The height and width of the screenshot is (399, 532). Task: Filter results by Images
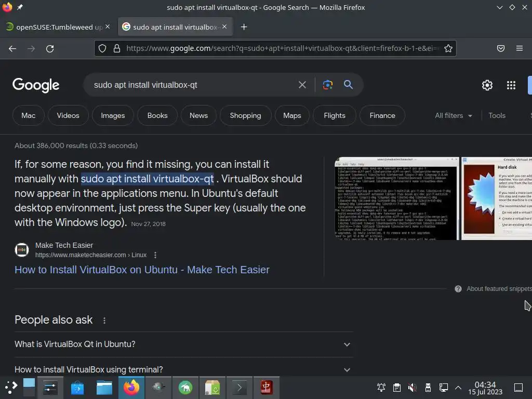click(113, 116)
